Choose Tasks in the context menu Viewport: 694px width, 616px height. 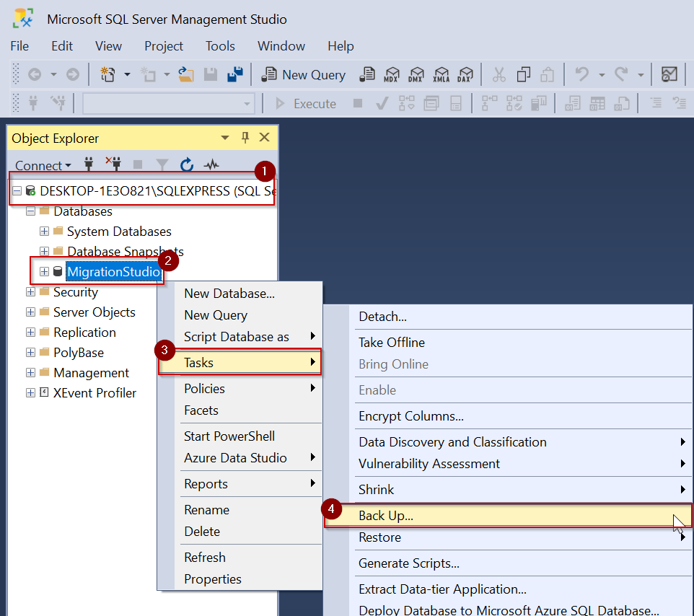click(x=240, y=362)
